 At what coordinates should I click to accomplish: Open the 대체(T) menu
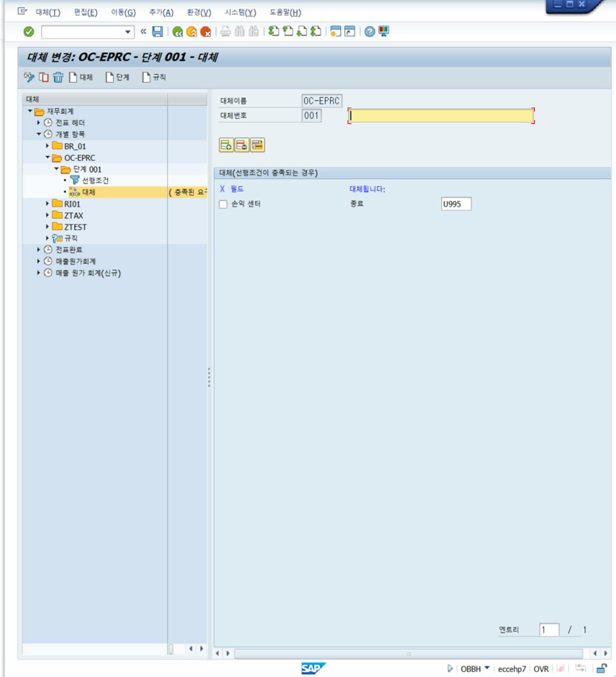[x=48, y=12]
